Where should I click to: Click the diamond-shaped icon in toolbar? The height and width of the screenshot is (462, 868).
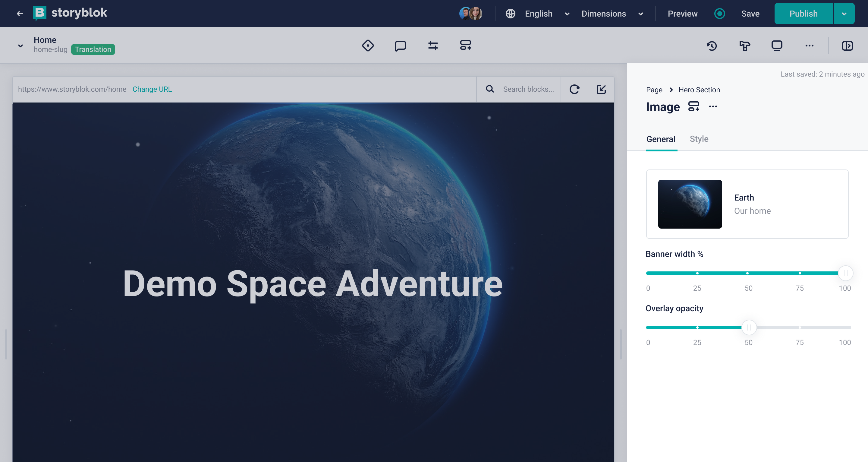pyautogui.click(x=368, y=46)
